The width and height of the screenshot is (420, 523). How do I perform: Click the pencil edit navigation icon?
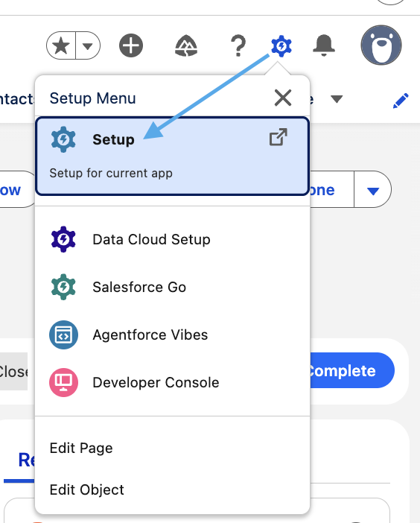coord(401,101)
